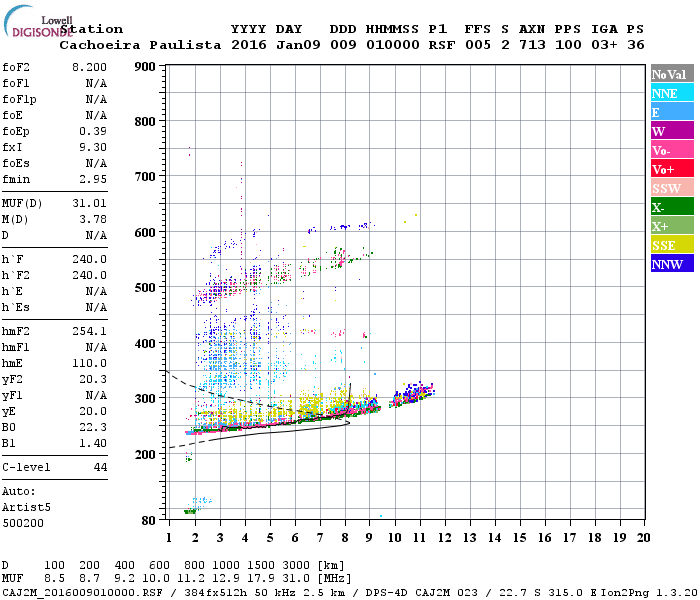Click the 900 km y-axis label
700x600 pixels.
click(x=145, y=67)
